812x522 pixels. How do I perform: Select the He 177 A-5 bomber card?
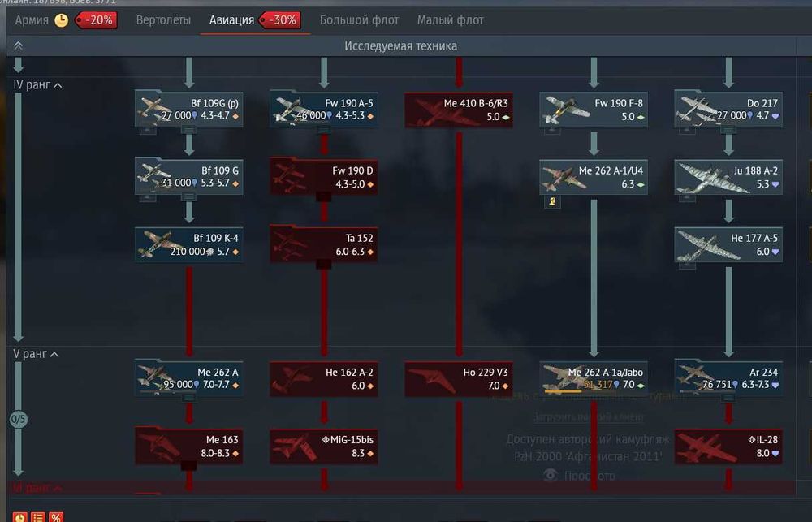point(728,244)
